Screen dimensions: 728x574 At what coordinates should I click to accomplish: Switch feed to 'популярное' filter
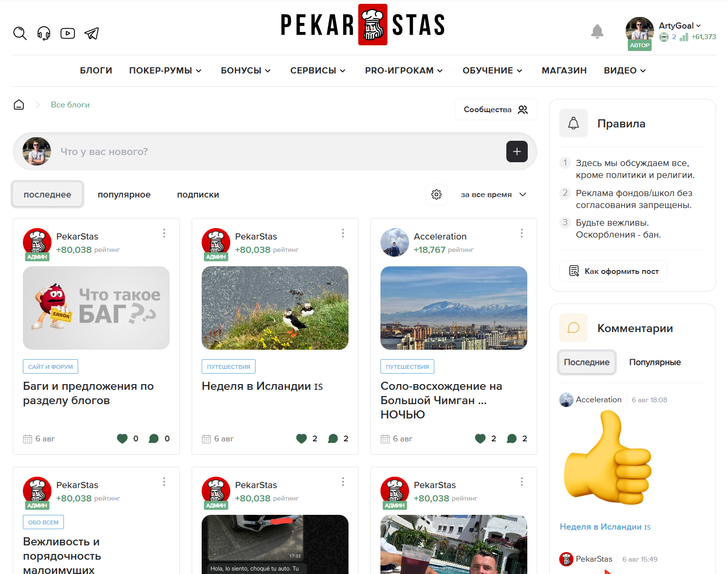(124, 195)
